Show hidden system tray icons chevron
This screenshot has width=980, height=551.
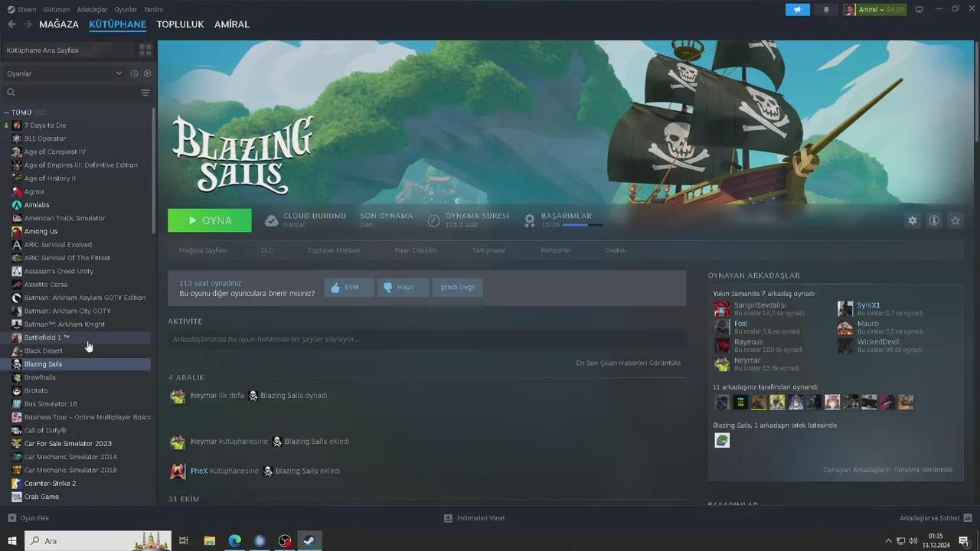coord(890,541)
